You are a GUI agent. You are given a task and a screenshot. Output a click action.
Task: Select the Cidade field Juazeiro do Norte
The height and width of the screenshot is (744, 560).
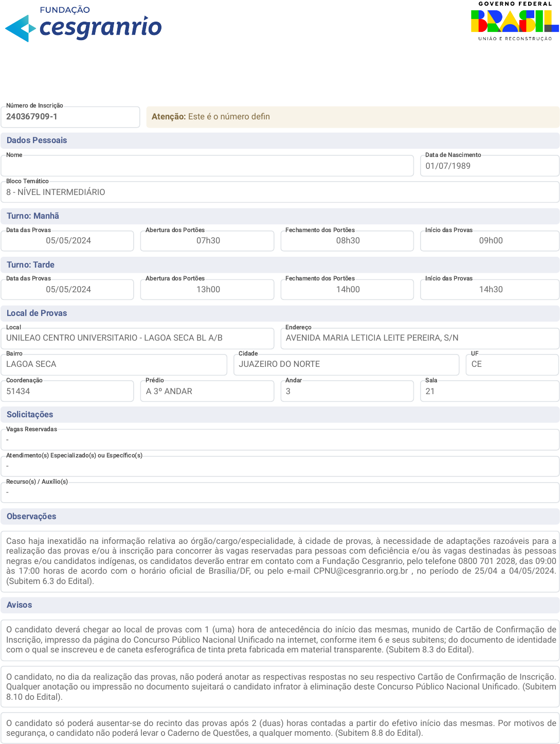pos(346,364)
